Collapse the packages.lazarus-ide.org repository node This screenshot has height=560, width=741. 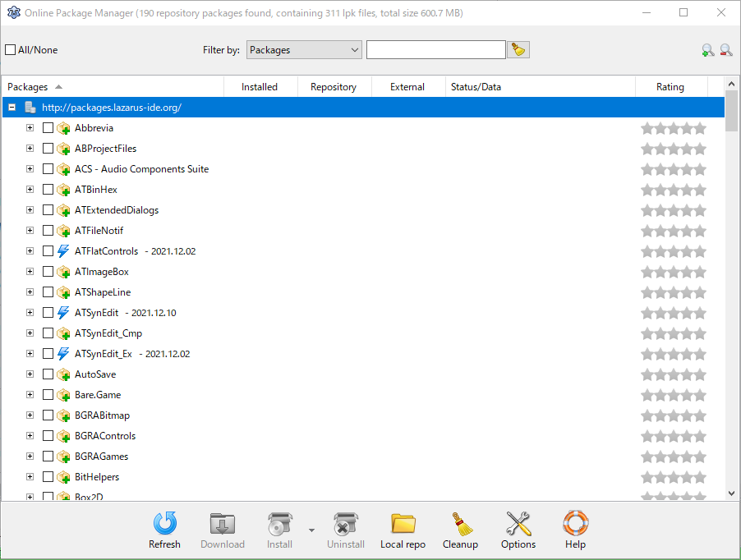tap(12, 108)
